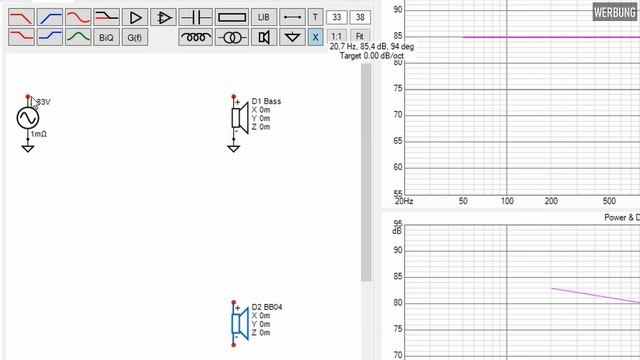Add a G(f) transfer function block
This screenshot has width=640, height=360.
135,37
